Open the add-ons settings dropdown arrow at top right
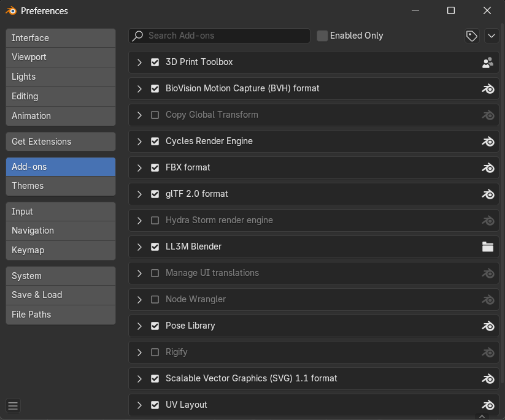This screenshot has width=505, height=420. (492, 36)
